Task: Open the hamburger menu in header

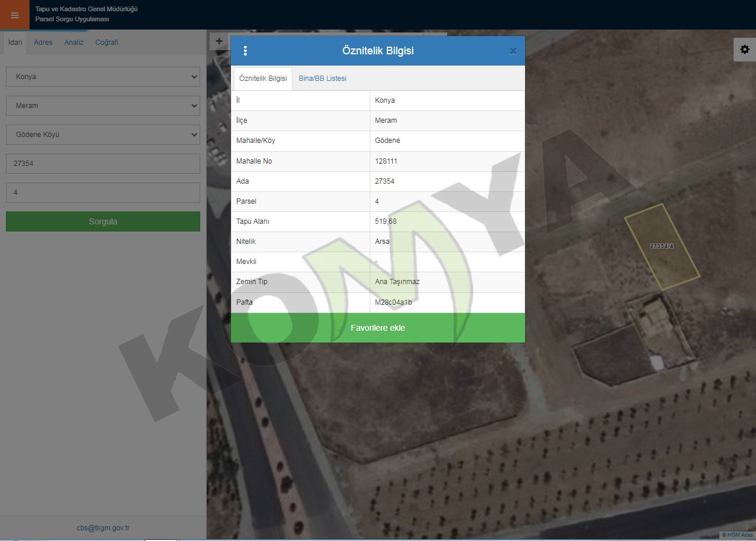Action: (x=15, y=15)
